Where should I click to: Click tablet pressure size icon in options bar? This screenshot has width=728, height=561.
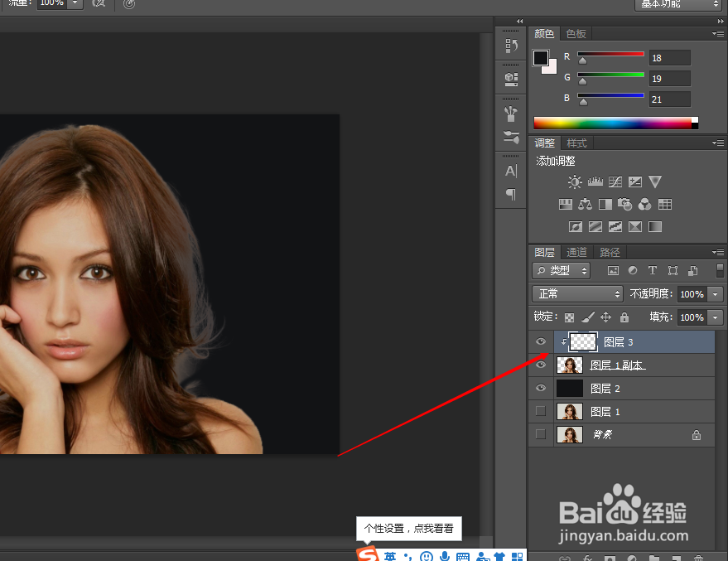point(129,3)
